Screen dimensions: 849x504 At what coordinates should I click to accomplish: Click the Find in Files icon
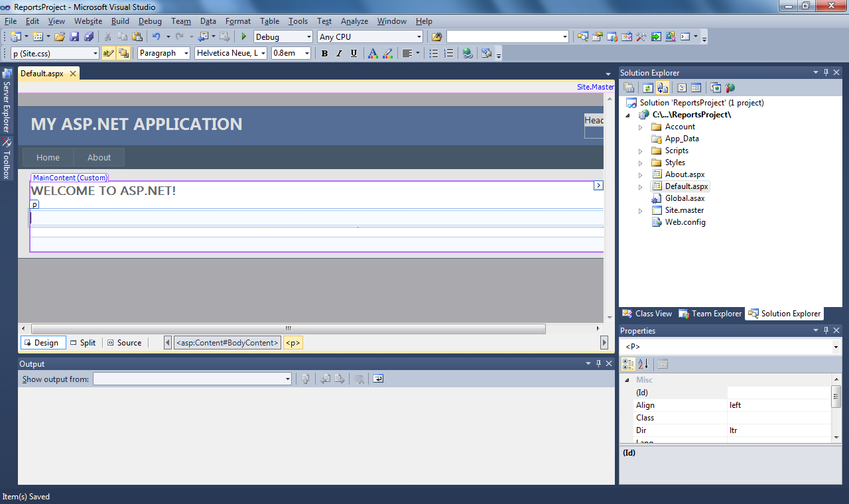[436, 37]
